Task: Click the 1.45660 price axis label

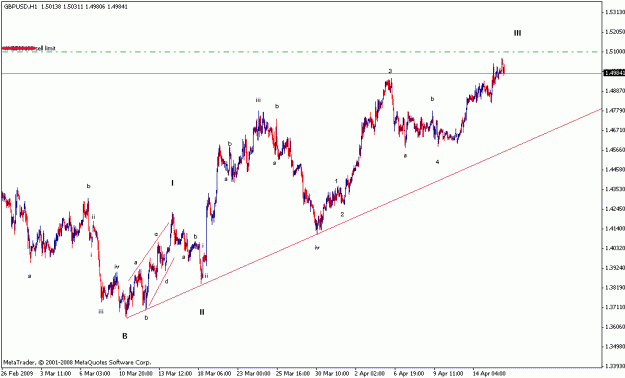Action: [615, 150]
